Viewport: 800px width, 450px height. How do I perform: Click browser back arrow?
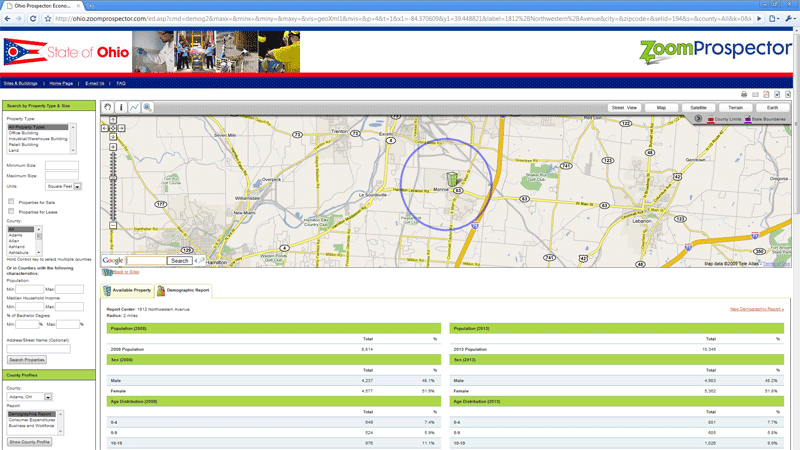7,18
